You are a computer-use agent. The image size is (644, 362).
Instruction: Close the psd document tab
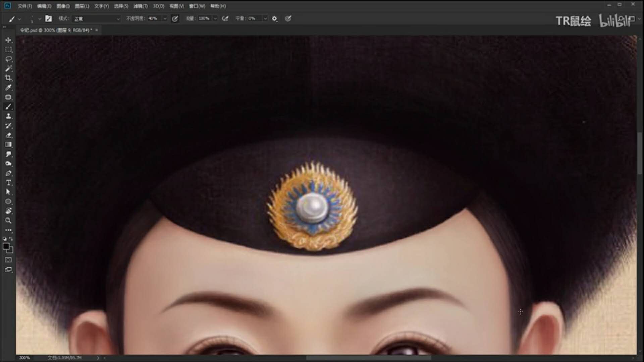(97, 30)
